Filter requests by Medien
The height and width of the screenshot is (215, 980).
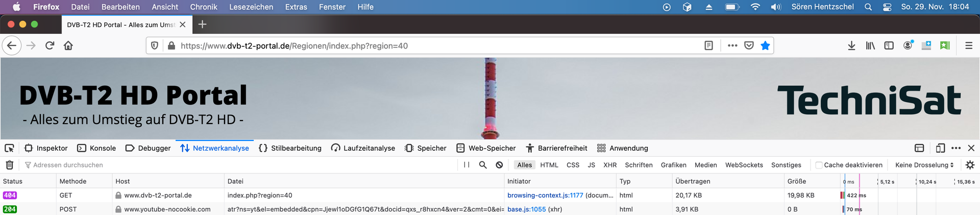click(705, 165)
